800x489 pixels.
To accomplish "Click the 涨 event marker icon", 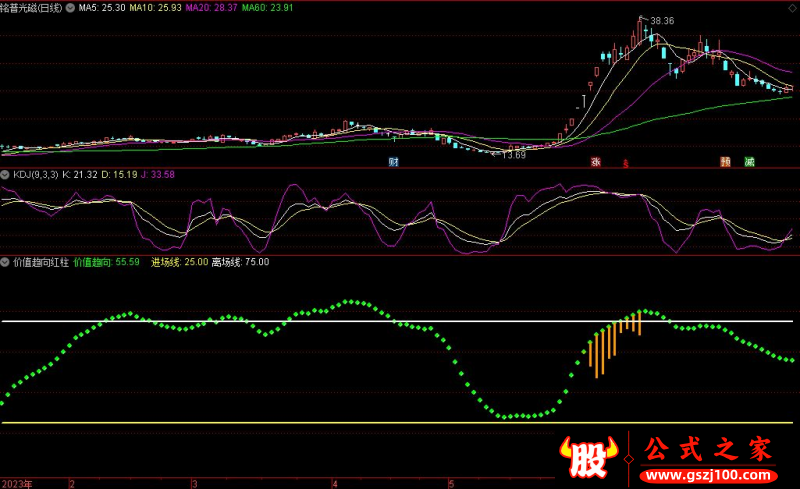I will click(x=596, y=161).
